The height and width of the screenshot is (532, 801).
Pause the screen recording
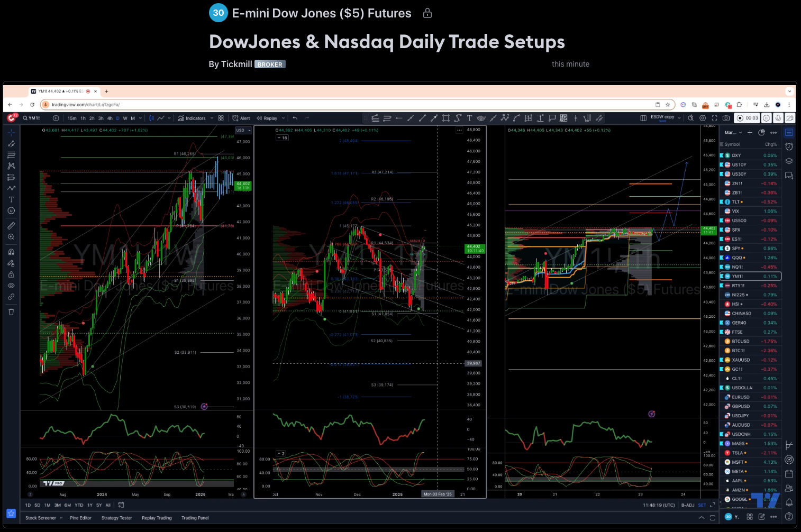(766, 118)
